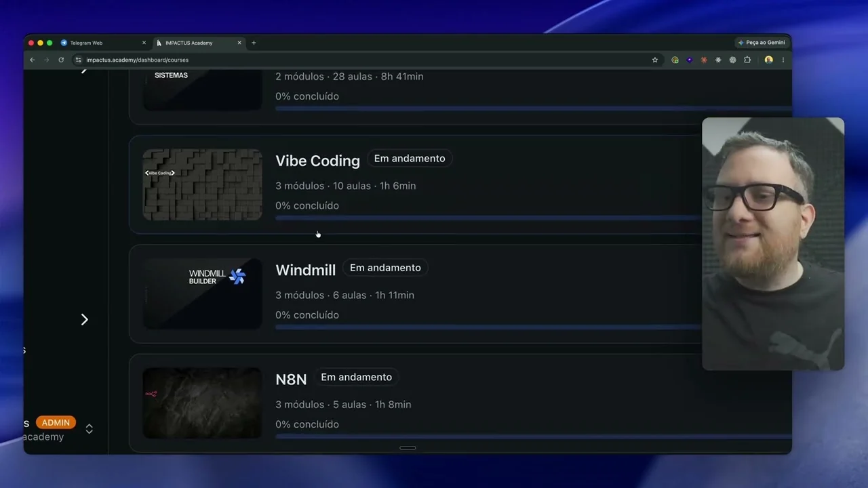Open the atom-shaped React extension icon
This screenshot has height=488, width=868.
tap(718, 60)
